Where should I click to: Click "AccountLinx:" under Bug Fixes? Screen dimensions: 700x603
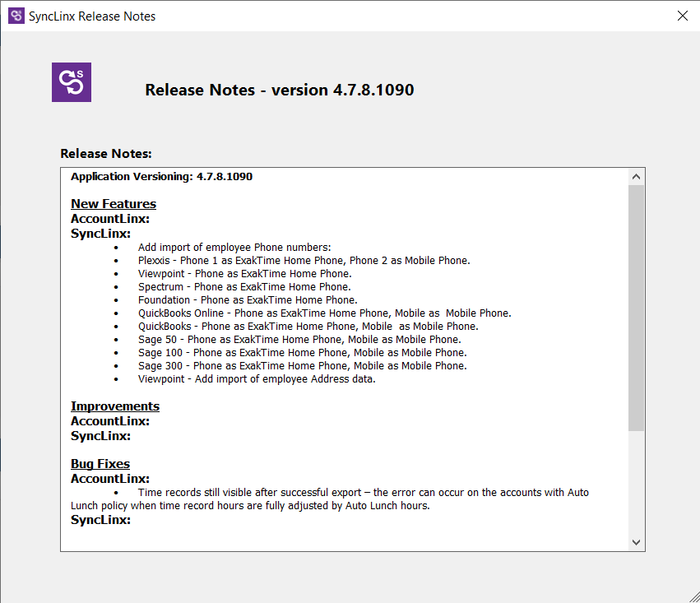pos(110,479)
